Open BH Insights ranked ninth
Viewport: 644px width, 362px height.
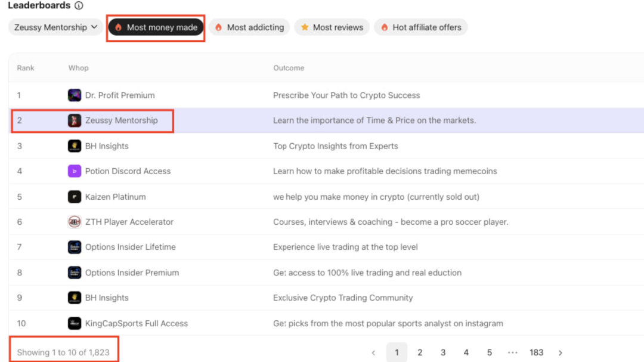[107, 298]
